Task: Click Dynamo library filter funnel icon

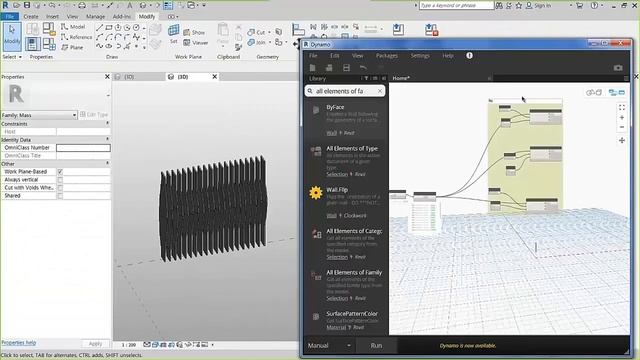Action: click(x=366, y=78)
